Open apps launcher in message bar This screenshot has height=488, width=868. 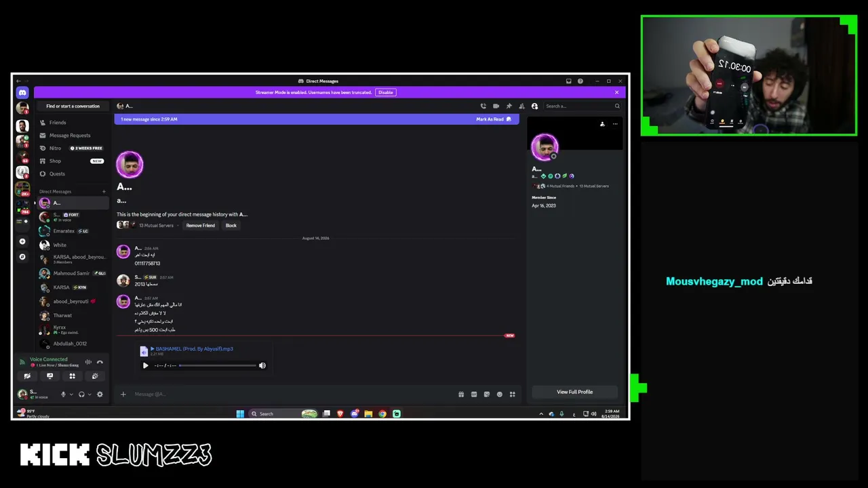pyautogui.click(x=513, y=394)
